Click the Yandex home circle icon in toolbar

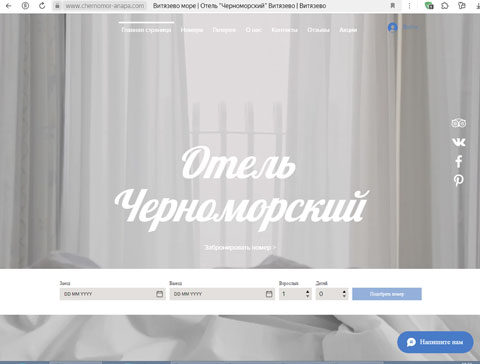(x=25, y=6)
